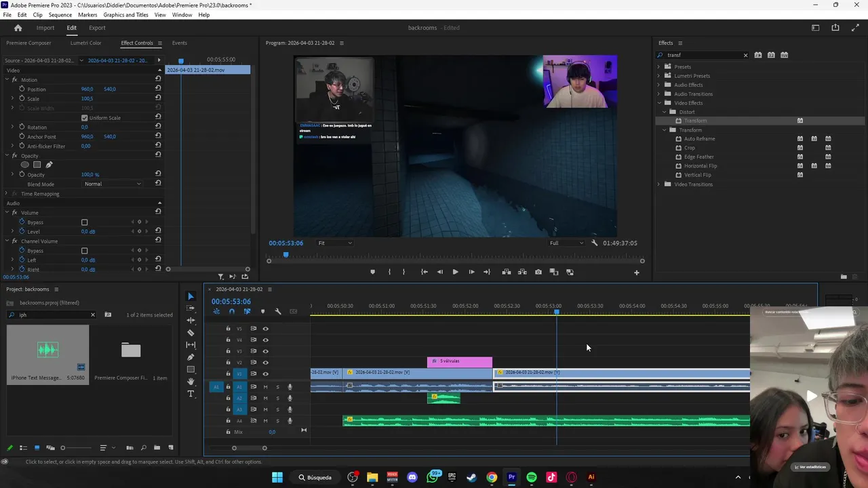The image size is (868, 488).
Task: Click the Effects search box containing transf
Action: click(702, 56)
